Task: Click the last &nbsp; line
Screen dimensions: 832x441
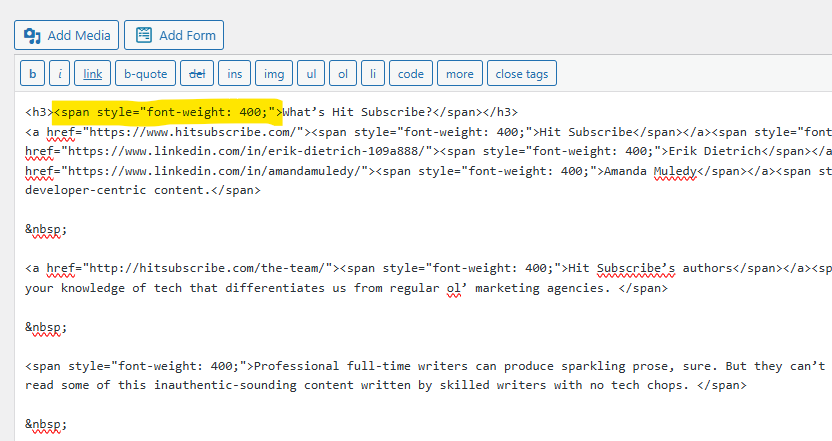Action: 46,424
